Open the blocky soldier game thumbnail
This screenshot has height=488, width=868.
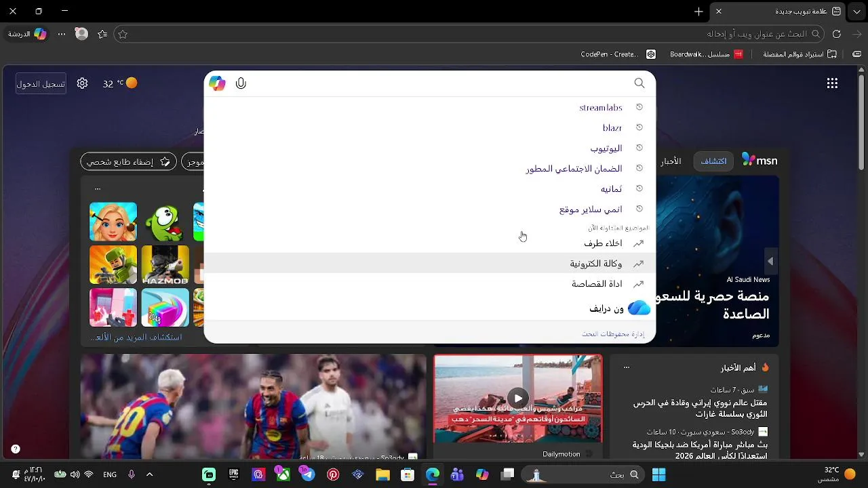[x=113, y=264]
